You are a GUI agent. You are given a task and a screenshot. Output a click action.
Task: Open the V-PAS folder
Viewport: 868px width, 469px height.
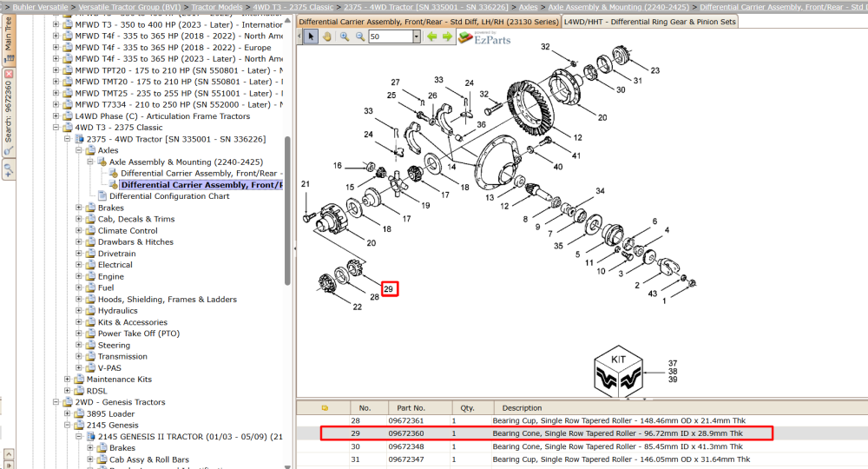click(x=109, y=367)
